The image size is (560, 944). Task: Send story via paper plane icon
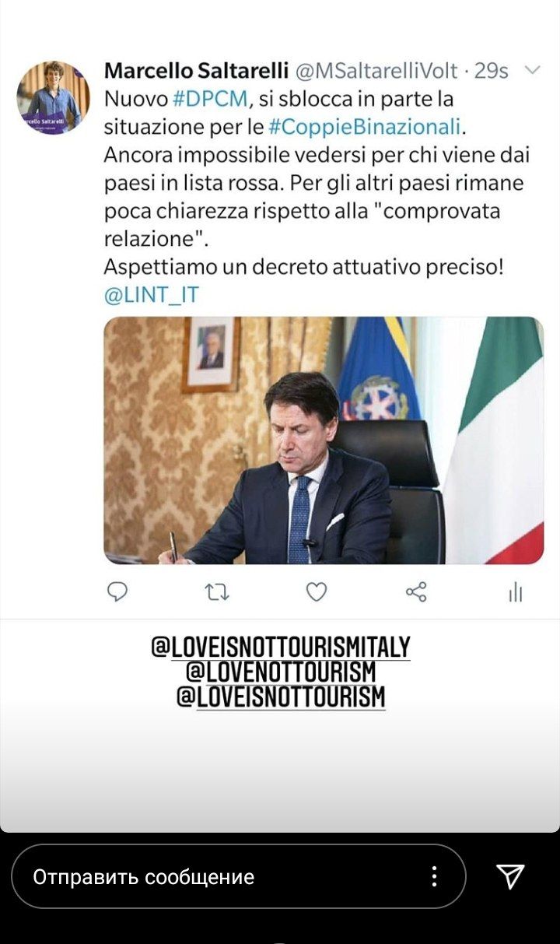(x=510, y=876)
